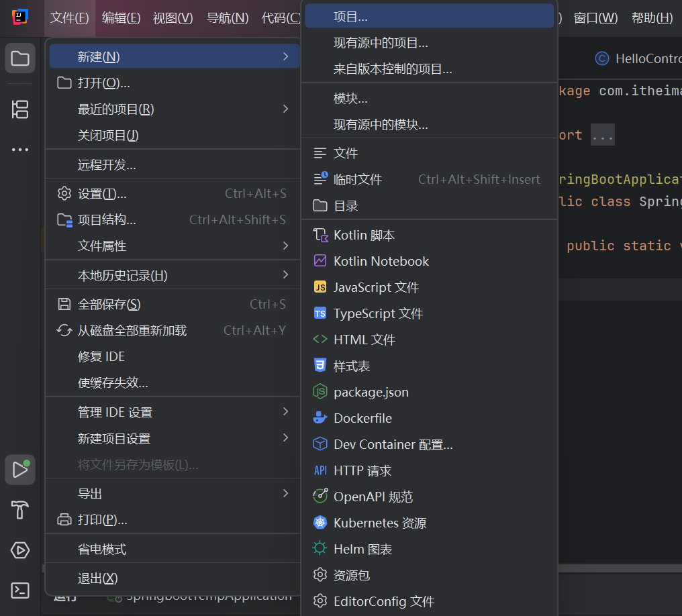Click the IntelliJ IDEA logo
682x616 pixels.
[x=19, y=18]
